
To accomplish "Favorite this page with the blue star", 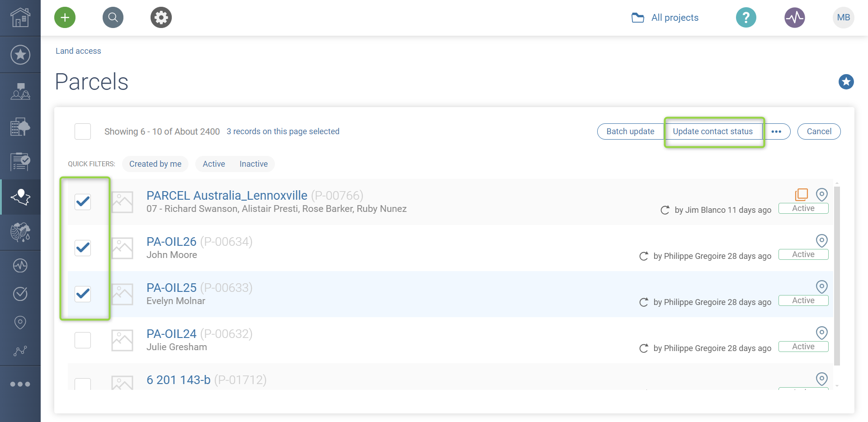I will (x=846, y=82).
